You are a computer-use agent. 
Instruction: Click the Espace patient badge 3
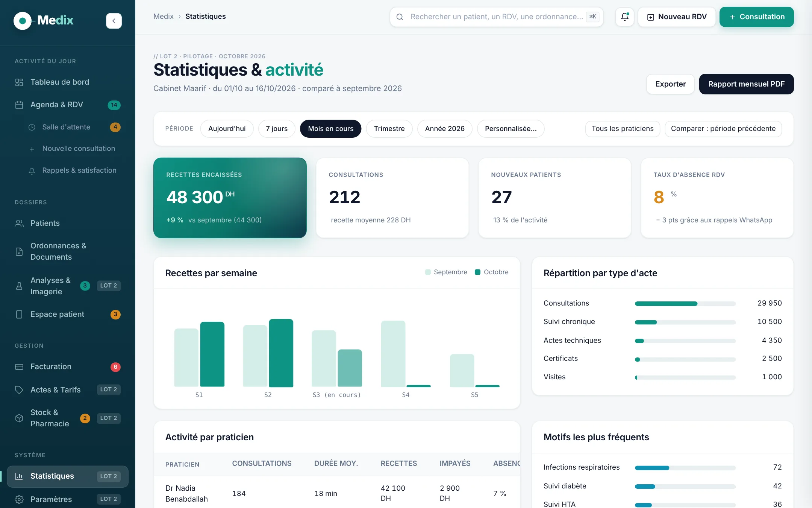point(115,315)
